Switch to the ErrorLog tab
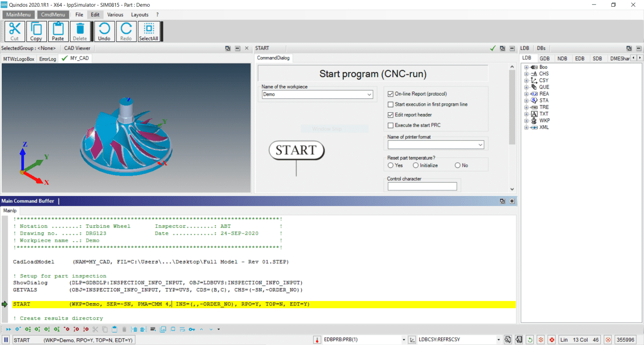Viewport: 644px width, 345px height. click(47, 59)
